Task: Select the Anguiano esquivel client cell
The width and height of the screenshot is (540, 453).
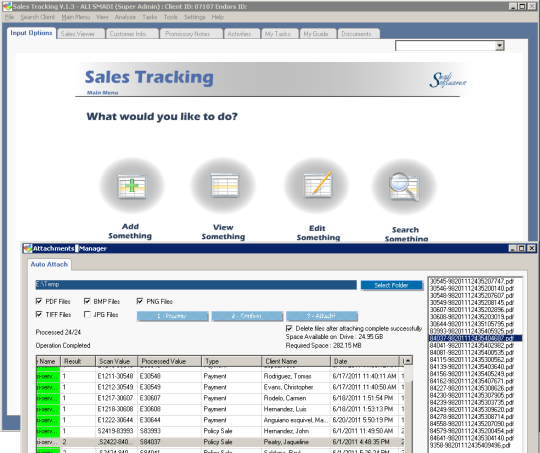Action: pyautogui.click(x=296, y=420)
